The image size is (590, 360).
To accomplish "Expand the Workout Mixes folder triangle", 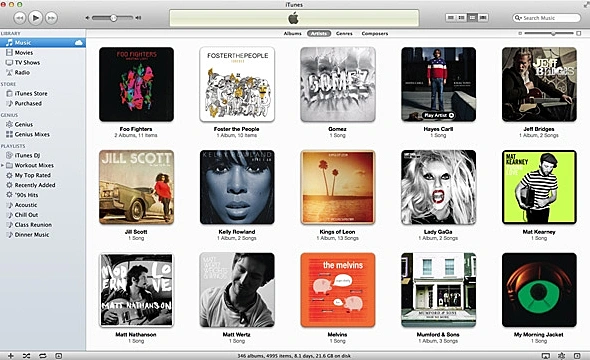I will click(x=2, y=165).
